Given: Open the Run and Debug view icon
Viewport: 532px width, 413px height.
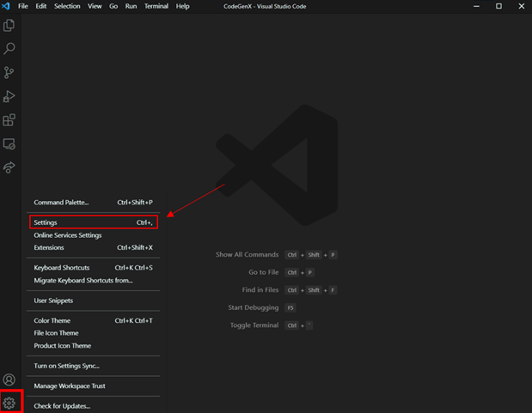Looking at the screenshot, I should (9, 96).
